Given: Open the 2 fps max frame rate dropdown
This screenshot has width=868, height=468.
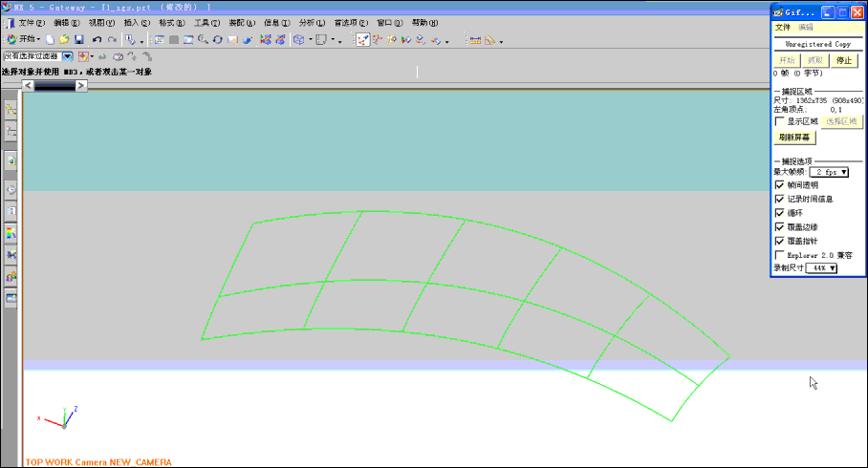Looking at the screenshot, I should coord(829,172).
